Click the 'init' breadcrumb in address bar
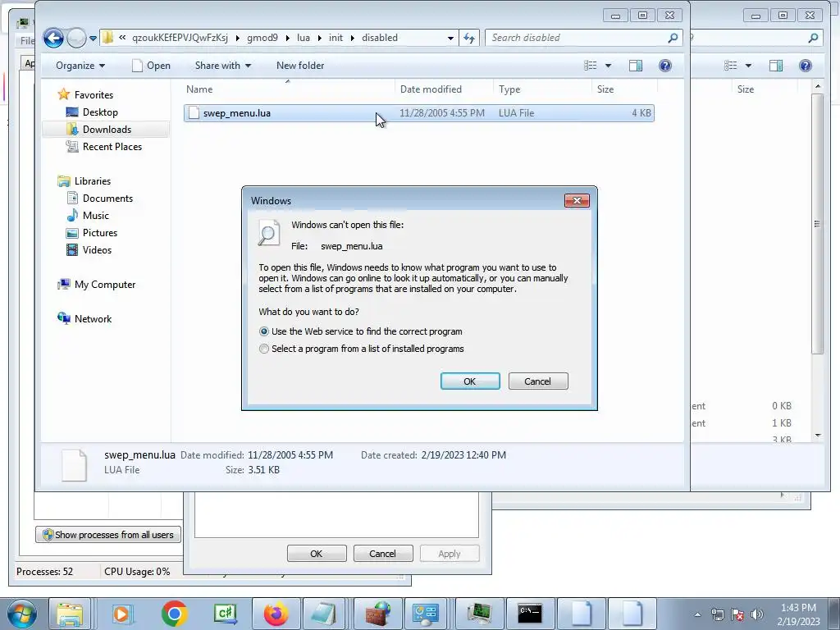Image resolution: width=840 pixels, height=630 pixels. [336, 38]
